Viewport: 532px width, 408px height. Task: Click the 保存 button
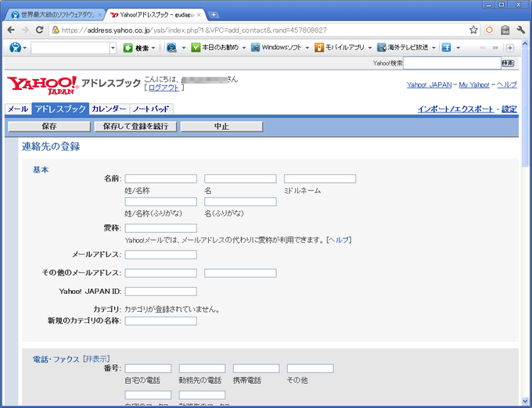coord(49,127)
